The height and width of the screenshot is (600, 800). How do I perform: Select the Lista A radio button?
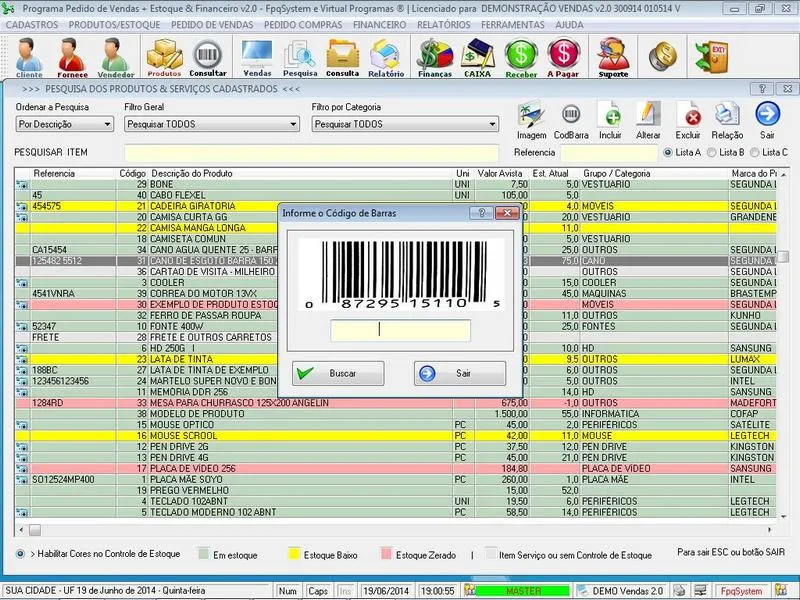668,152
